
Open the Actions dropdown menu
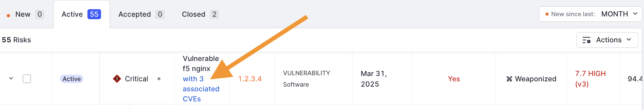pos(607,40)
